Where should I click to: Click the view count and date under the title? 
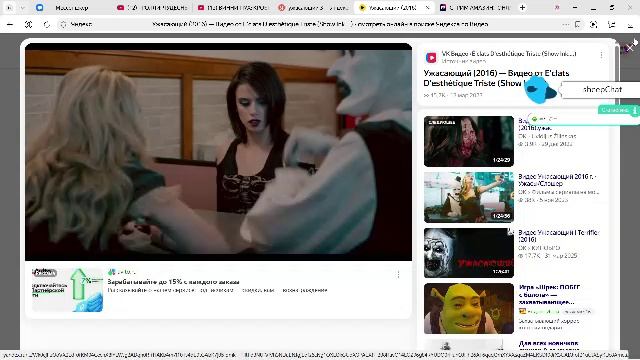pyautogui.click(x=453, y=95)
